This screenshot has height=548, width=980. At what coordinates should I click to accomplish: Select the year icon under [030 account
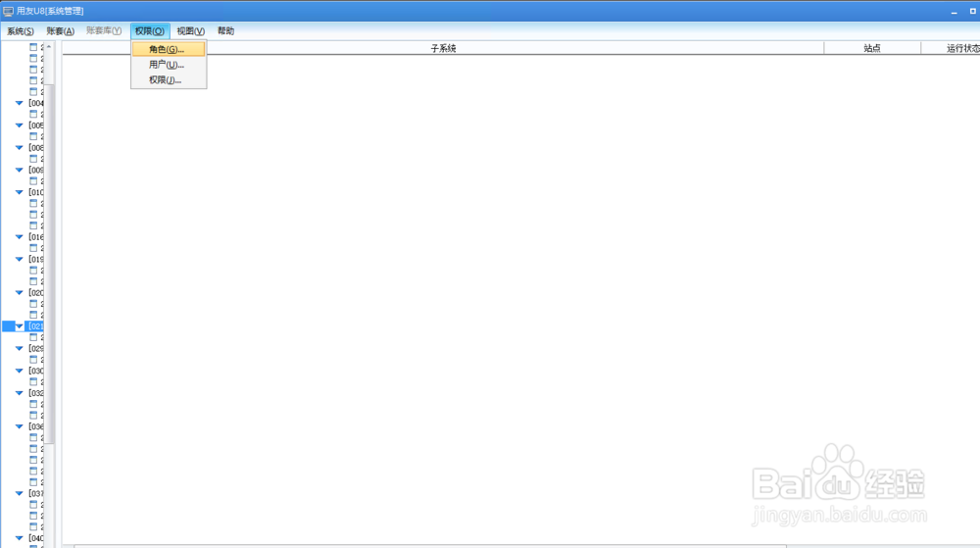(x=33, y=381)
